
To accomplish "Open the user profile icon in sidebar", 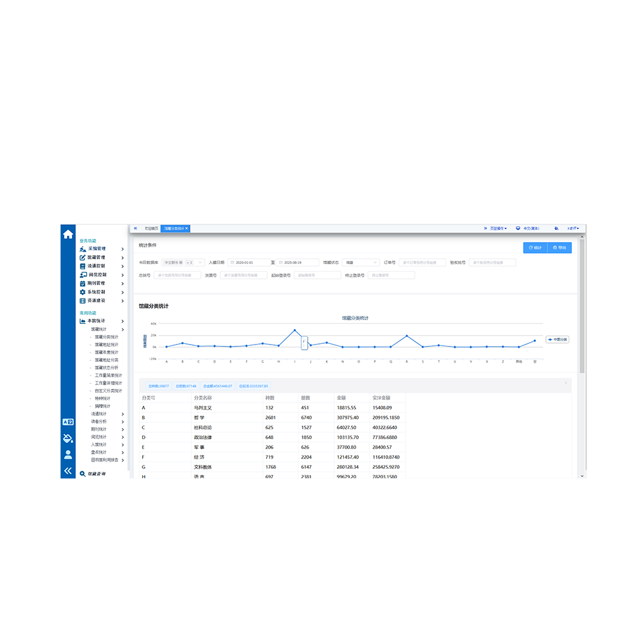I will click(x=68, y=454).
